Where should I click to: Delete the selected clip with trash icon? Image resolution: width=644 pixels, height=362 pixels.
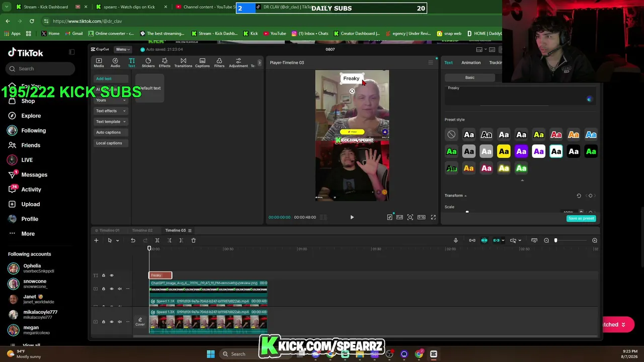point(193,240)
